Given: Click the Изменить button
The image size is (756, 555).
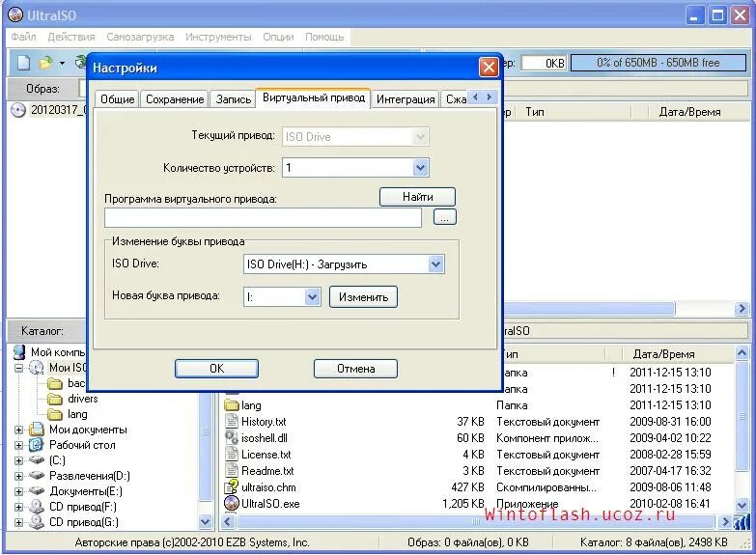Looking at the screenshot, I should [x=364, y=297].
